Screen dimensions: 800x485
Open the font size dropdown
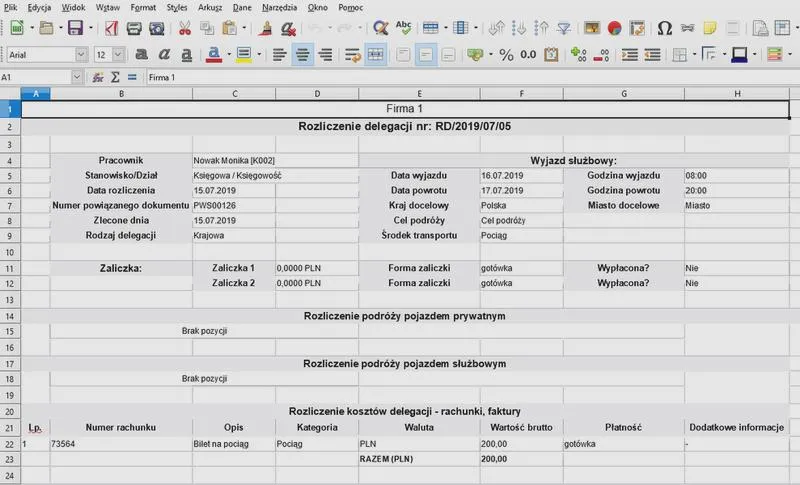click(x=118, y=55)
